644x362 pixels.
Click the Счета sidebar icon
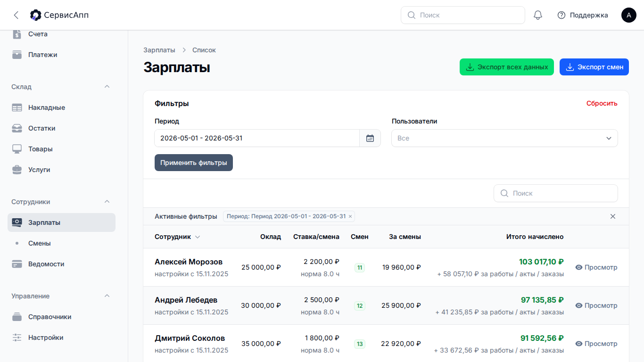17,34
